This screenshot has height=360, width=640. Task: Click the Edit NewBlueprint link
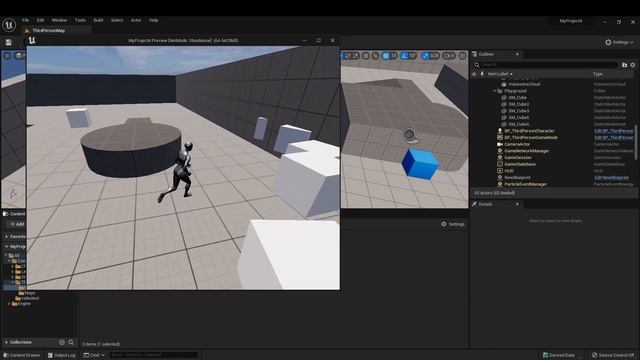[611, 178]
